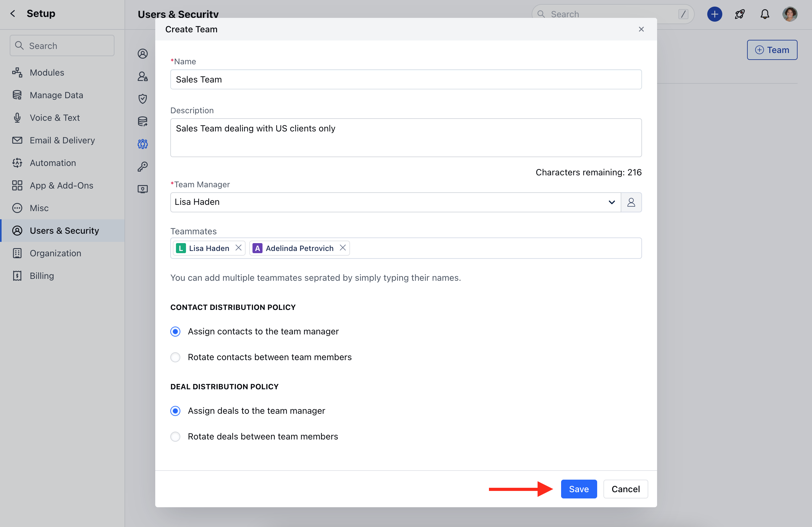812x527 pixels.
Task: Select Assign deals to the team manager
Action: pos(175,411)
